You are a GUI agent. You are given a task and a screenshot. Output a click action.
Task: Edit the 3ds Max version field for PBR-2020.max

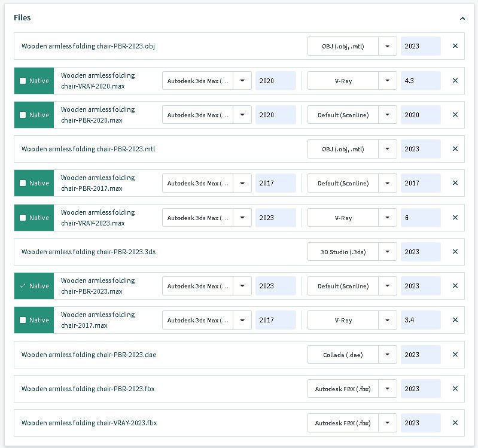click(275, 115)
